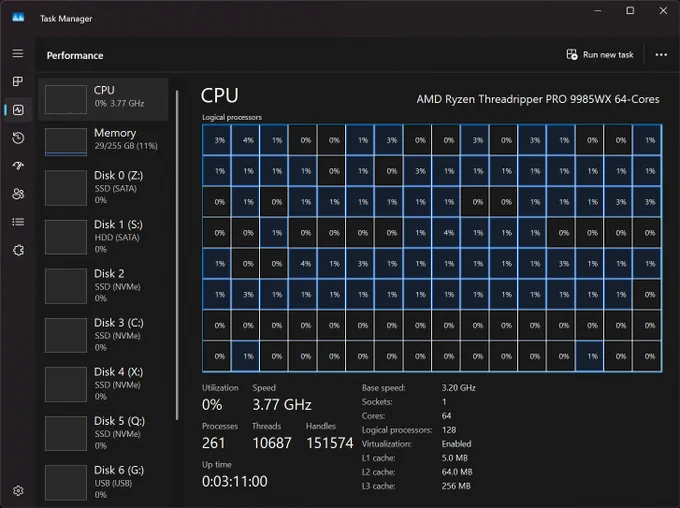680x508 pixels.
Task: Select Disk 0 (Z:) in resource list
Action: click(x=105, y=187)
